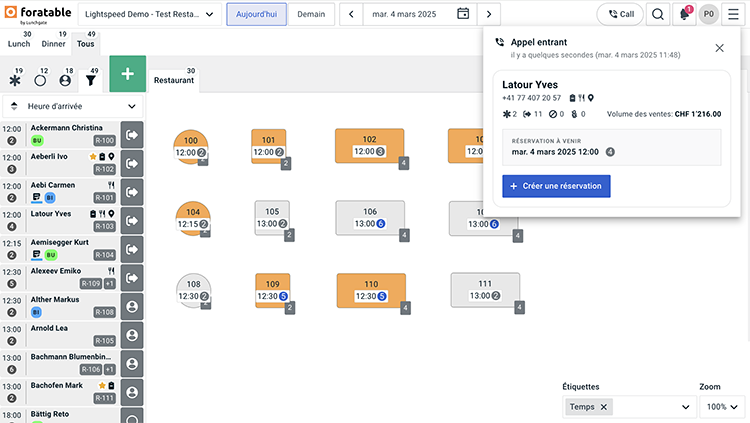Click the person icon for Alther Markus
This screenshot has height=423, width=750.
pyautogui.click(x=132, y=307)
